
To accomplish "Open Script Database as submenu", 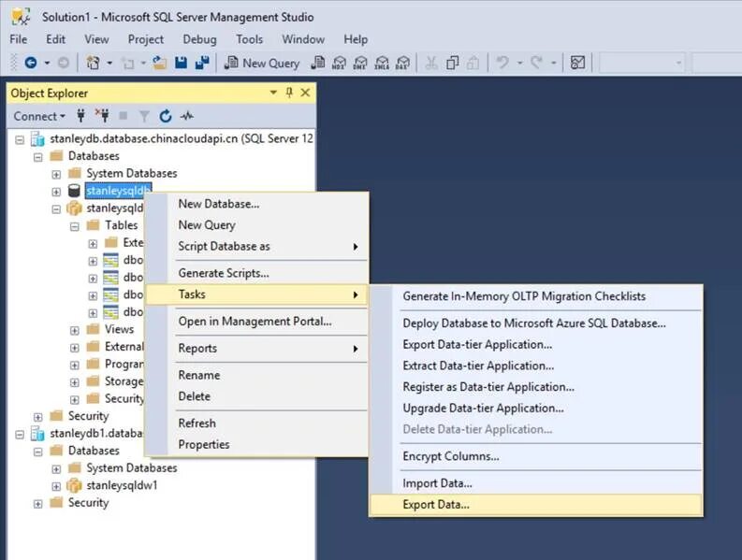I will pyautogui.click(x=257, y=247).
